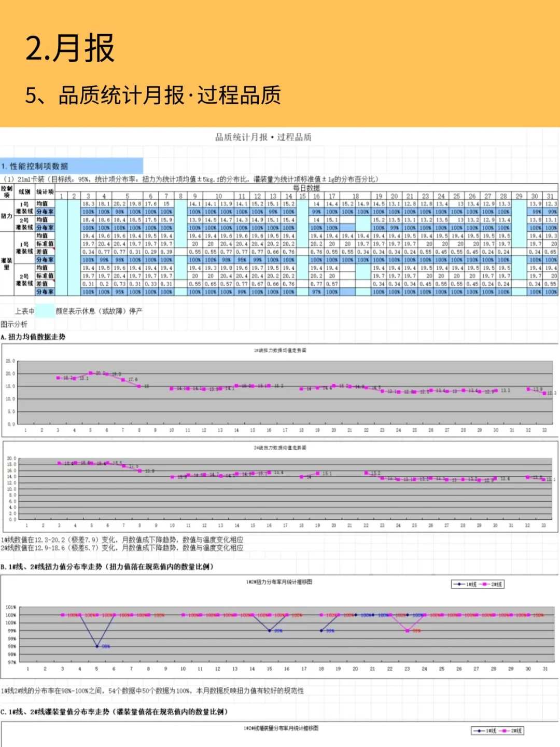The height and width of the screenshot is (747, 560).
Task: Click the centered "品质统计月报 • 过程品质" sheet title
Action: (x=263, y=137)
